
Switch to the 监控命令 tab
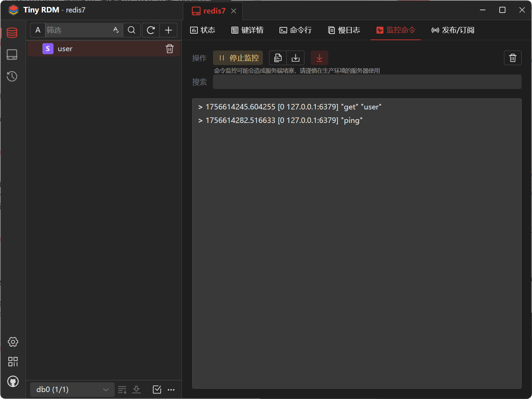pos(396,30)
